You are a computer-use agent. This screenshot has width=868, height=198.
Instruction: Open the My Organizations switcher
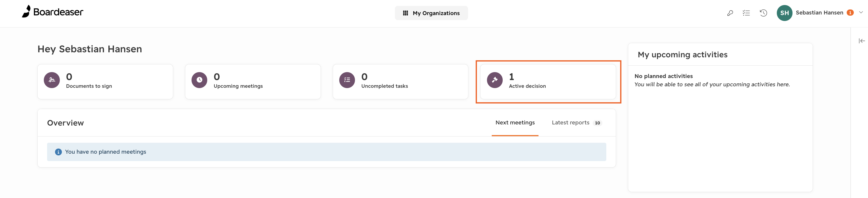431,13
